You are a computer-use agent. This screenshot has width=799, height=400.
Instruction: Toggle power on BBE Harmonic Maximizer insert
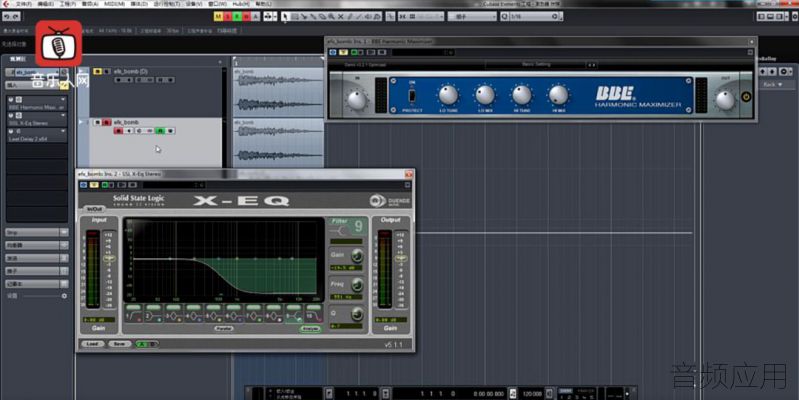pyautogui.click(x=11, y=100)
